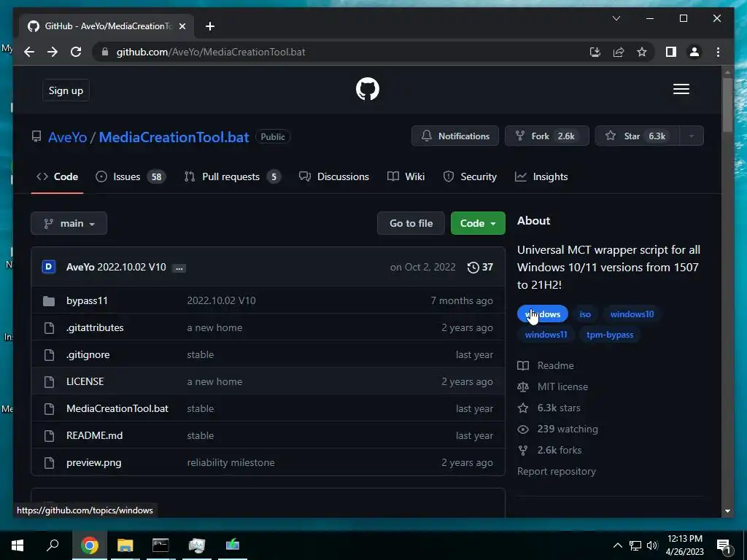Click the share page icon
Screen dimensions: 747x560
pos(619,52)
